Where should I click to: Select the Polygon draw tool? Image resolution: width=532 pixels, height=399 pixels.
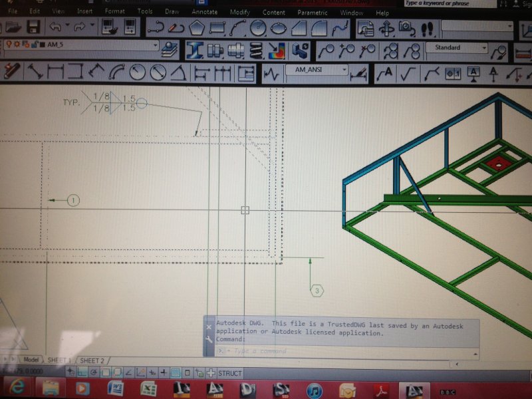(x=196, y=28)
